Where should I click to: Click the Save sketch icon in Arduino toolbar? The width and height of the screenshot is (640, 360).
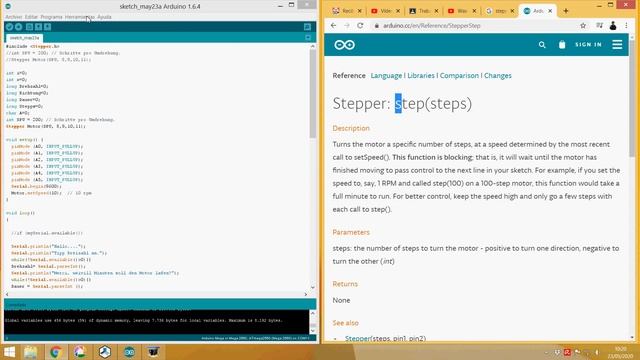tap(47, 27)
